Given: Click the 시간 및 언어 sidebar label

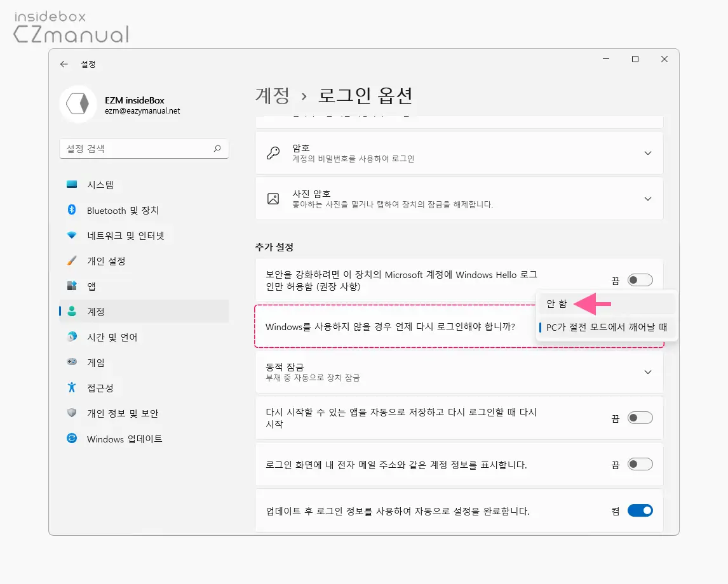Looking at the screenshot, I should (112, 337).
